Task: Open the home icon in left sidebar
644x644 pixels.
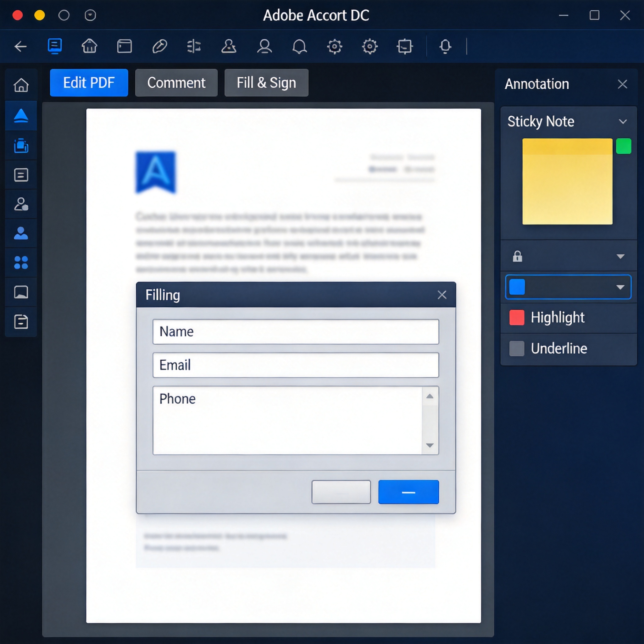Action: coord(21,85)
